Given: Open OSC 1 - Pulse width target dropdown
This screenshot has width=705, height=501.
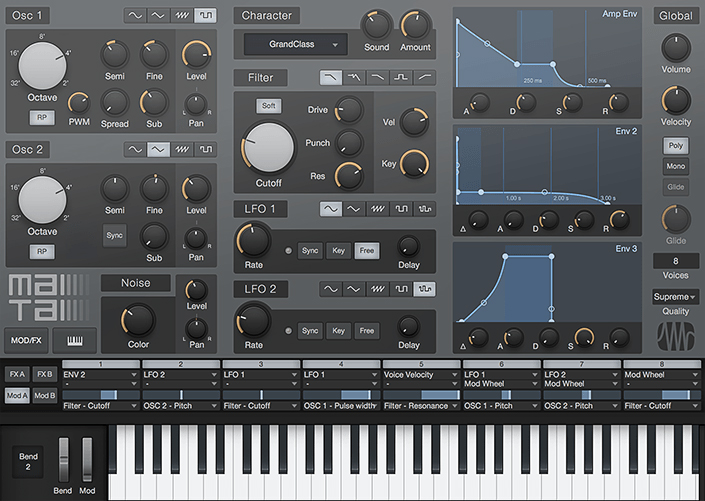Looking at the screenshot, I should (341, 406).
